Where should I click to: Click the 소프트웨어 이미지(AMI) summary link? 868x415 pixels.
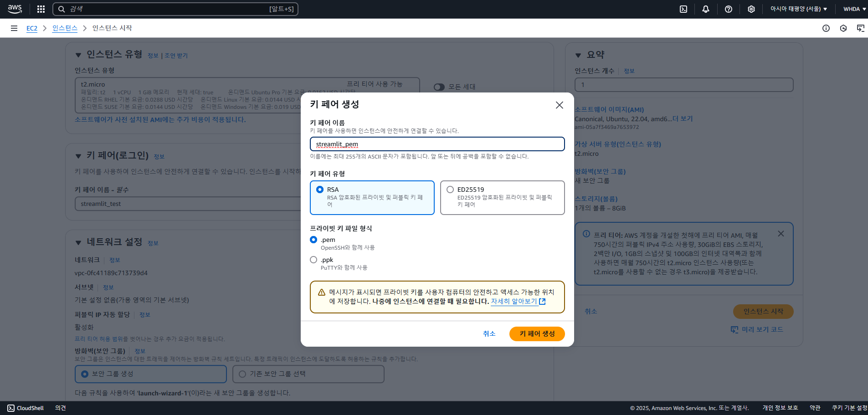point(609,110)
